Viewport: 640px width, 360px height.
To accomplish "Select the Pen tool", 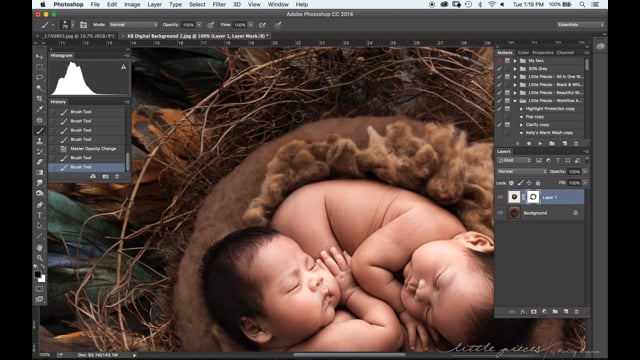I will pos(39,204).
